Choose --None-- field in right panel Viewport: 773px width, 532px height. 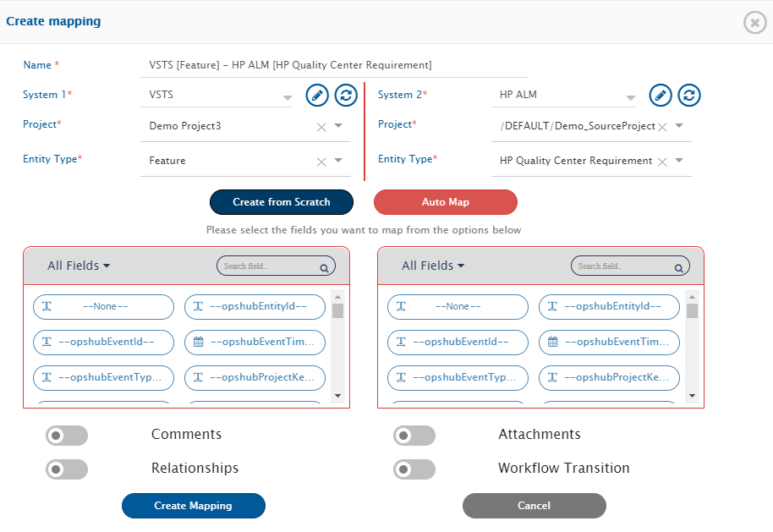click(458, 306)
